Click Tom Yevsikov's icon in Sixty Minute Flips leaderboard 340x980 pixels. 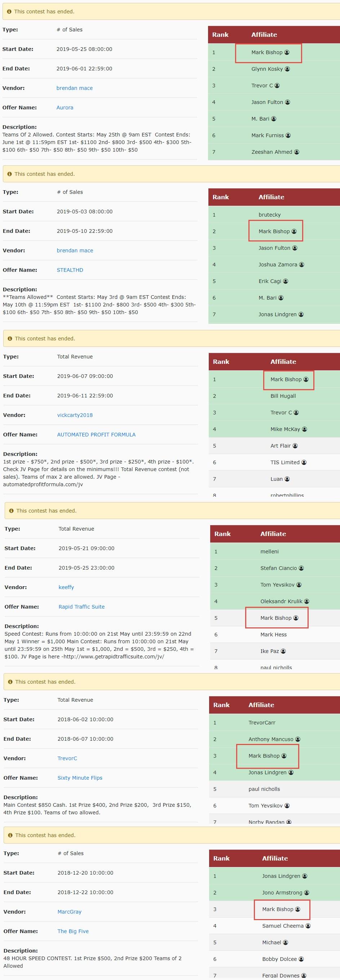(287, 805)
